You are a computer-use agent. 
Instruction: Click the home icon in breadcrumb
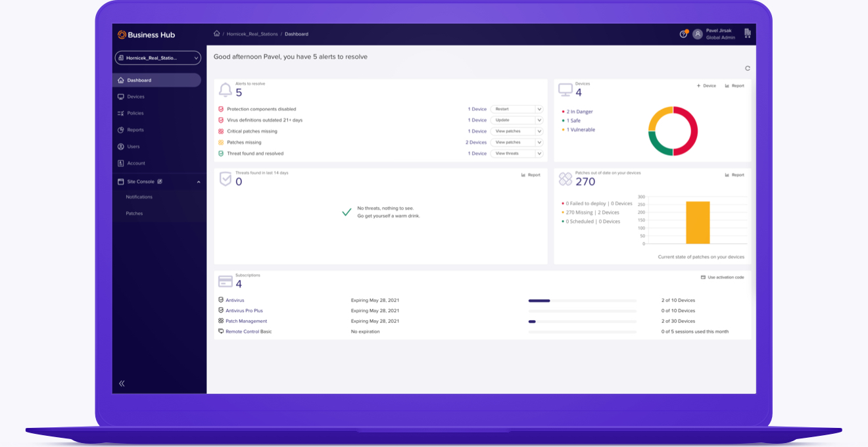click(216, 34)
